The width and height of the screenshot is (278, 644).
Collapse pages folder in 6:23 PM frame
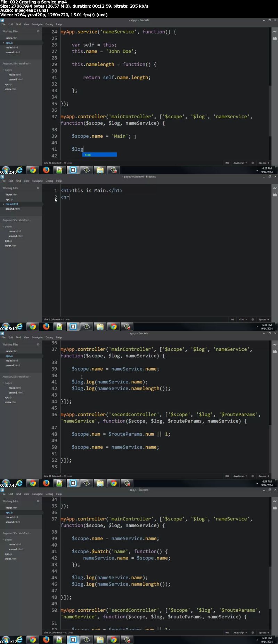pos(7,70)
